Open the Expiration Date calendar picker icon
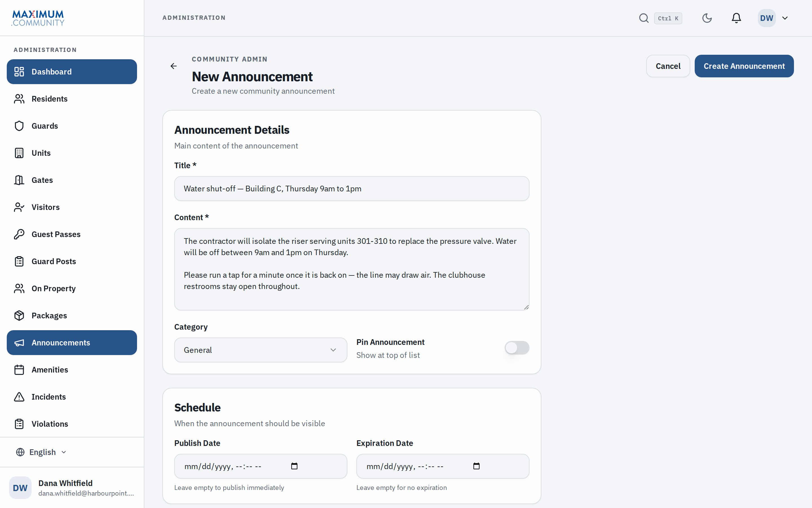 click(476, 466)
